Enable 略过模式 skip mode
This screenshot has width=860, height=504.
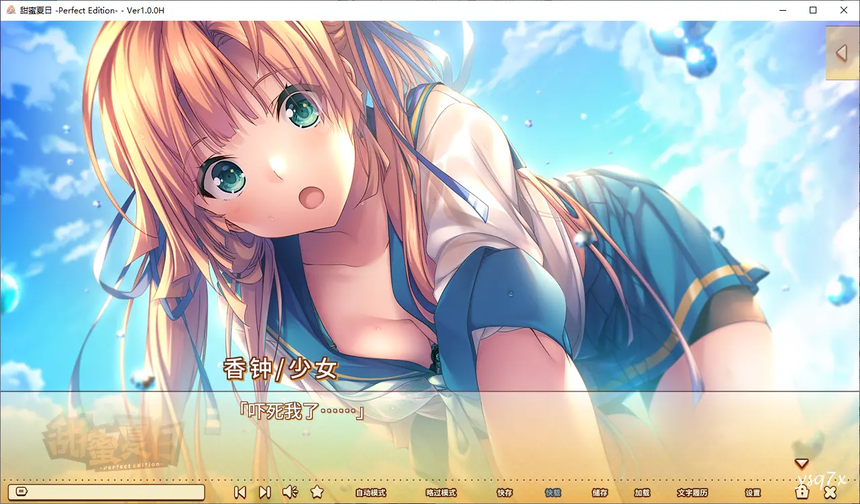coord(441,493)
